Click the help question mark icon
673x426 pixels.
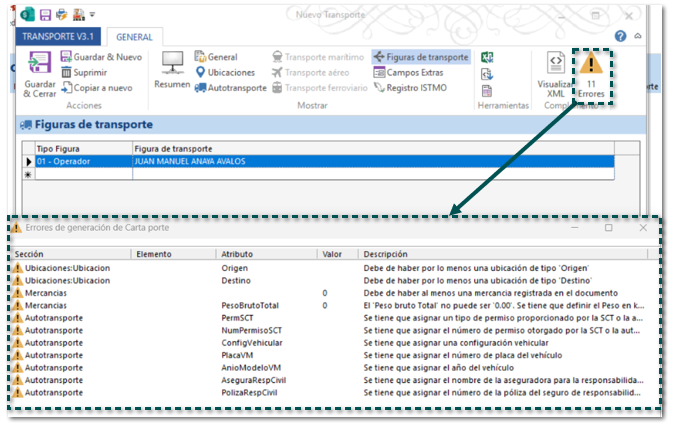[x=620, y=36]
